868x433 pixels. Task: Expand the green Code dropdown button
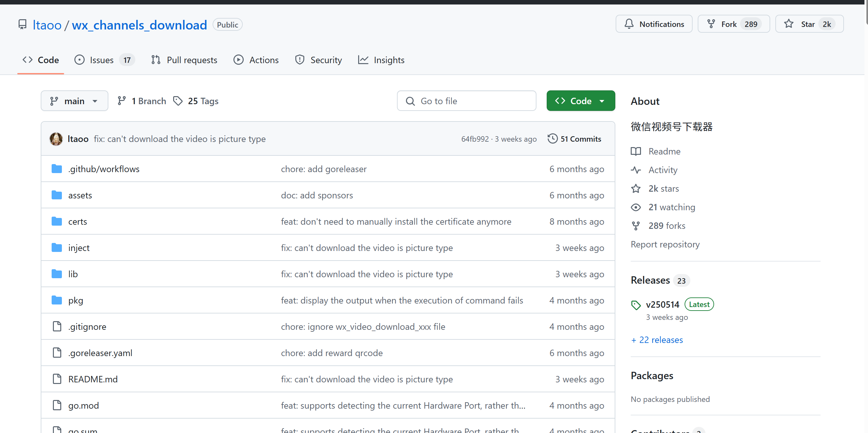[581, 101]
